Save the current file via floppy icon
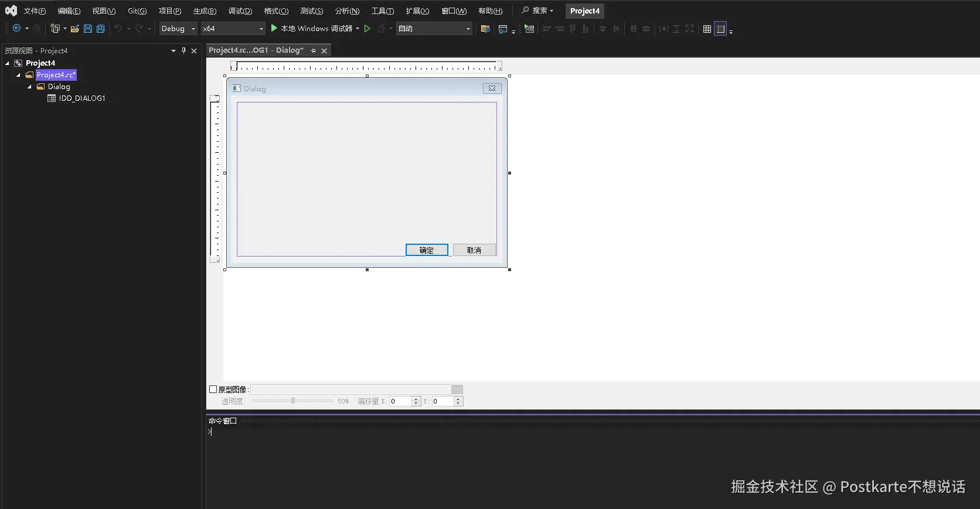This screenshot has height=509, width=980. (88, 28)
